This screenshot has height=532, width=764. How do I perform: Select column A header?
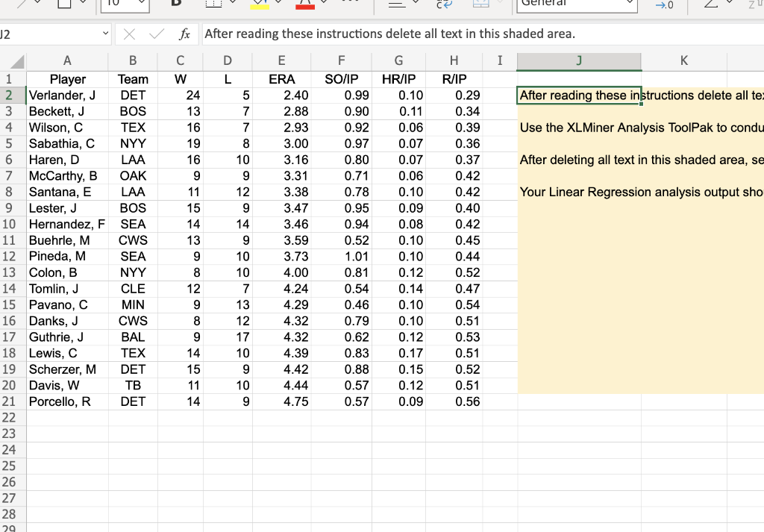tap(67, 61)
